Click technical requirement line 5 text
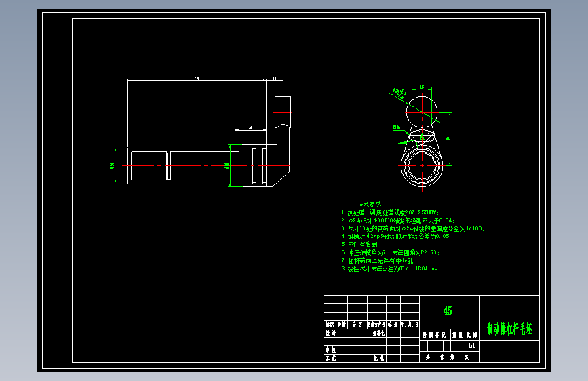This screenshot has height=381, width=588. coord(360,245)
